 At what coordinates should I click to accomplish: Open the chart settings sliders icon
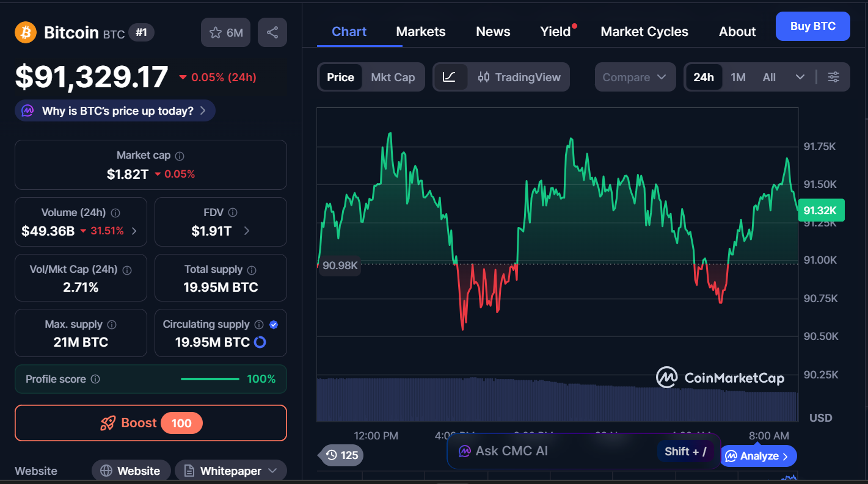(x=833, y=77)
